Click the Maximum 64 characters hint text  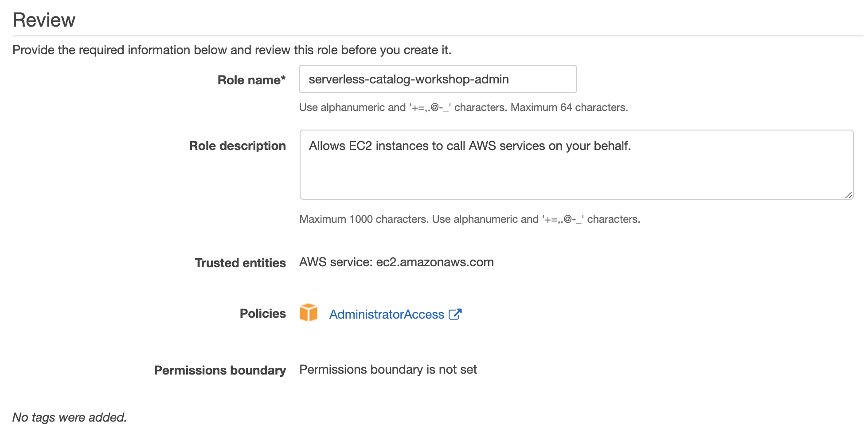pos(569,107)
